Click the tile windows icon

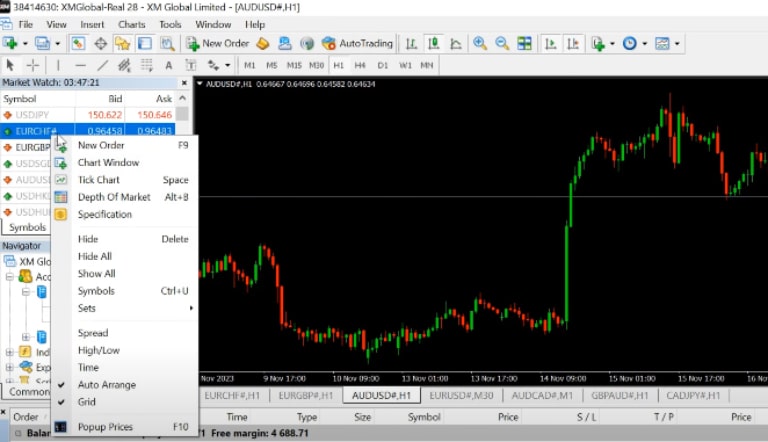click(x=524, y=44)
